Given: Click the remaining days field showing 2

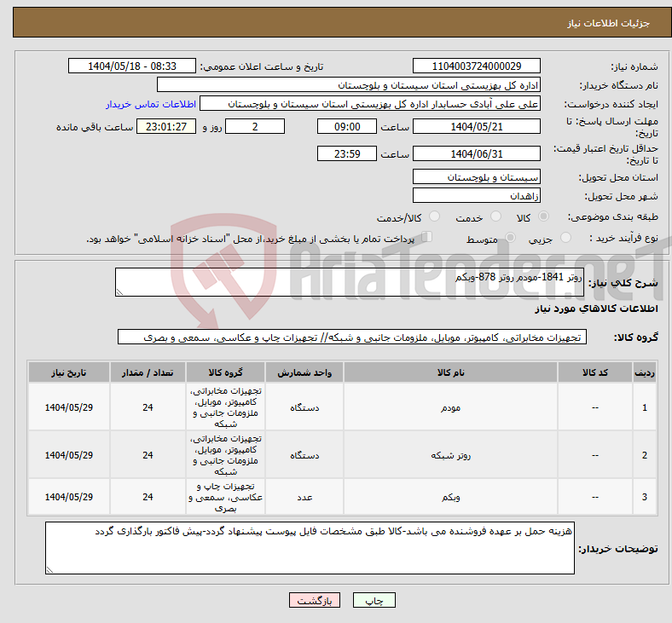Looking at the screenshot, I should pos(255,127).
